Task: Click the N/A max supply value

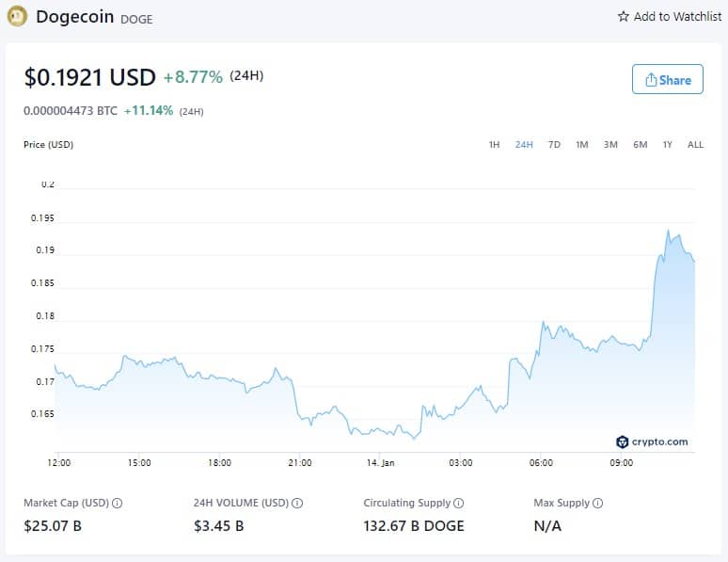Action: click(547, 526)
